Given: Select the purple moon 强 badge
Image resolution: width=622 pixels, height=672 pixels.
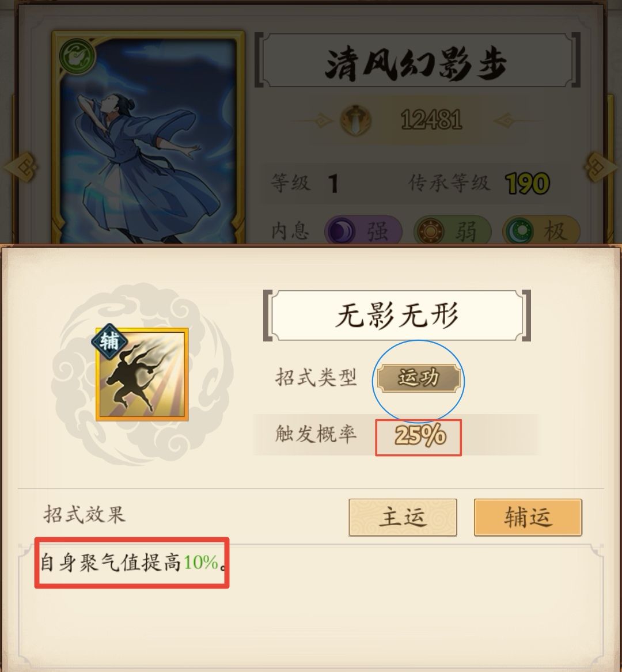Looking at the screenshot, I should [363, 231].
